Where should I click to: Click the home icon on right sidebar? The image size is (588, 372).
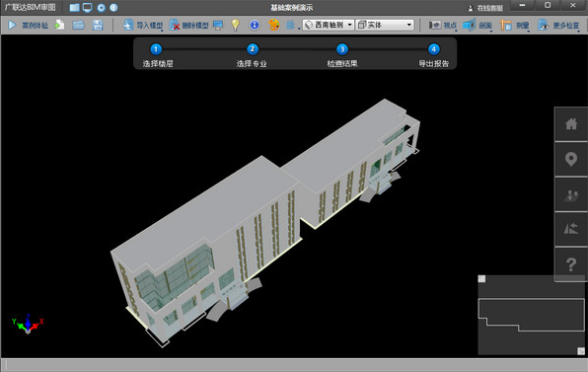tap(571, 123)
